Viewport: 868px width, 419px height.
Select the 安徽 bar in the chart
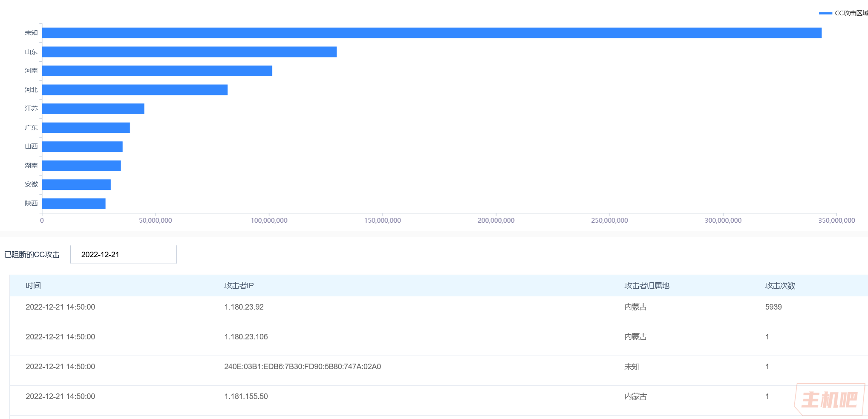click(x=76, y=184)
